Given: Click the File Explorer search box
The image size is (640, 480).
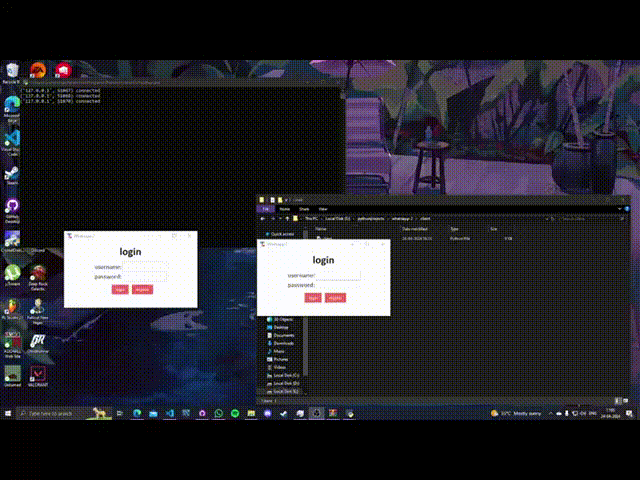Looking at the screenshot, I should tap(592, 219).
